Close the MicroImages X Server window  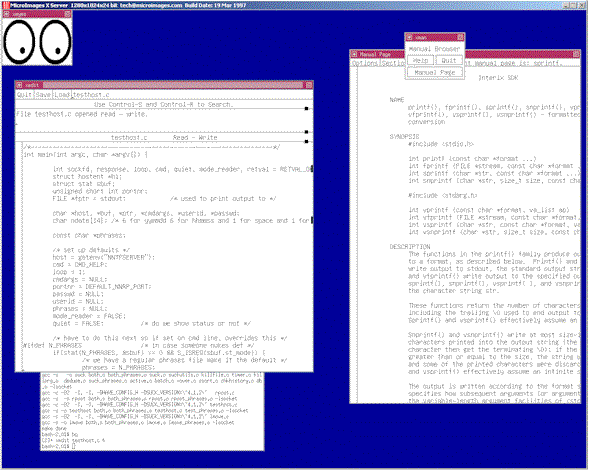[581, 5]
